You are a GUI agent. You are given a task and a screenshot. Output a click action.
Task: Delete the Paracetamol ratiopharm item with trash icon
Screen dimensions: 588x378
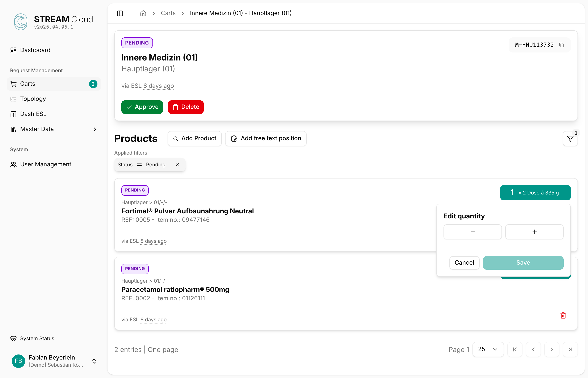click(x=563, y=315)
